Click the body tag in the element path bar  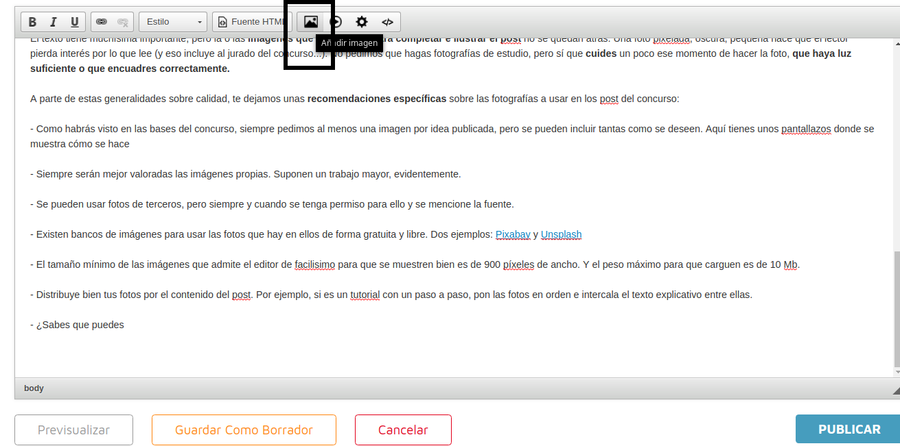(33, 388)
